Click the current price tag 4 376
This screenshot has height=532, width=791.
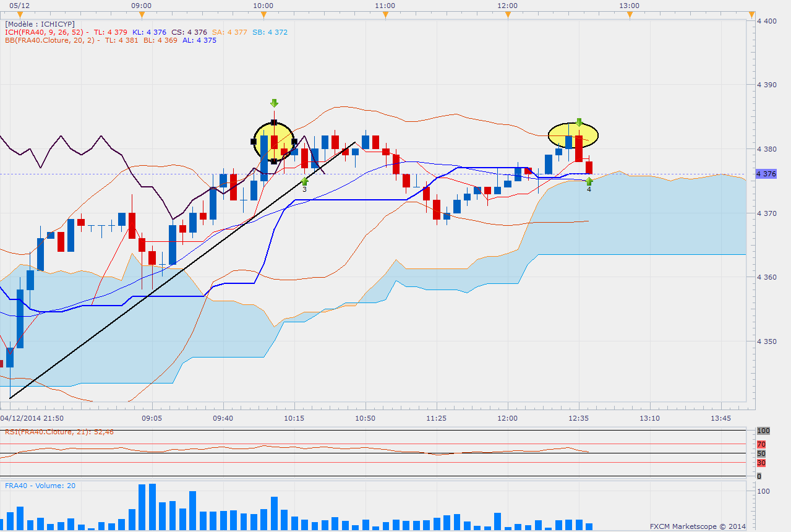pyautogui.click(x=766, y=174)
